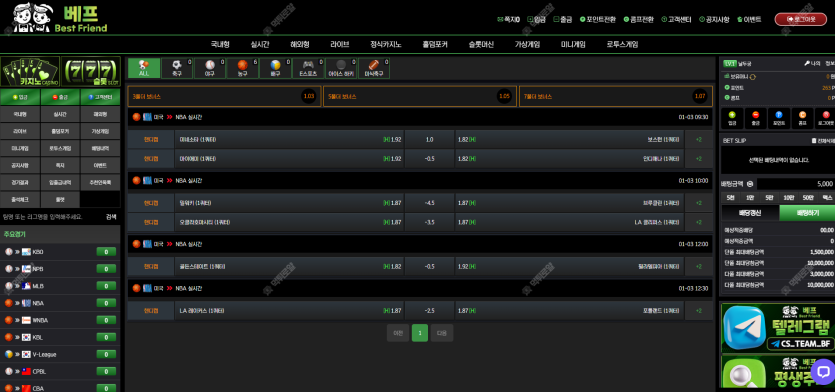Viewport: 835px width, 392px height.
Task: Open the 카지노 casino card banner
Action: 30,71
